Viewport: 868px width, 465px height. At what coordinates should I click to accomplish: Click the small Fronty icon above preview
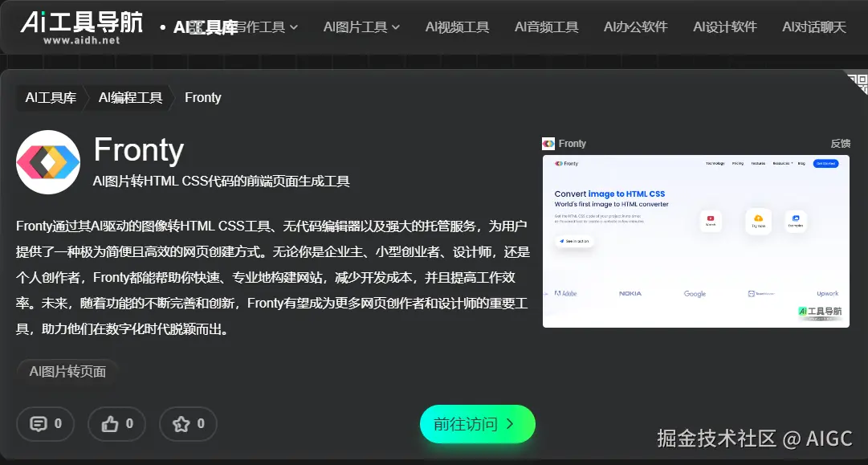[x=548, y=144]
